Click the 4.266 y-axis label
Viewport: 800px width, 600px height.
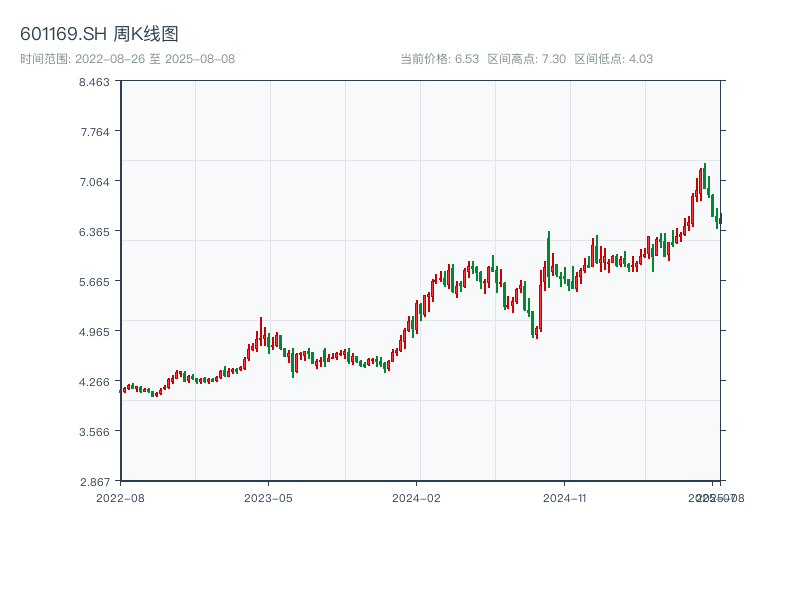[x=94, y=382]
